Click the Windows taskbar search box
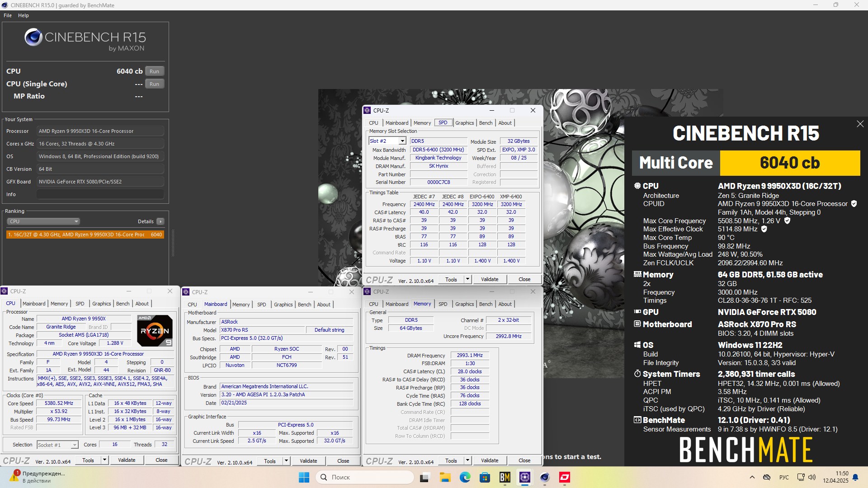Viewport: 868px width, 488px height. pyautogui.click(x=364, y=477)
